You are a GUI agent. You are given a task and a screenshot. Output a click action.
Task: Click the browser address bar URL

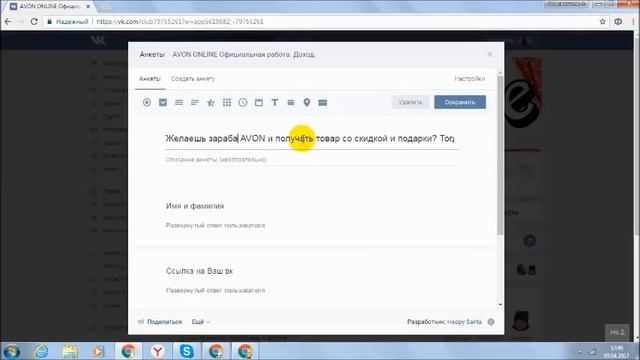(180, 22)
